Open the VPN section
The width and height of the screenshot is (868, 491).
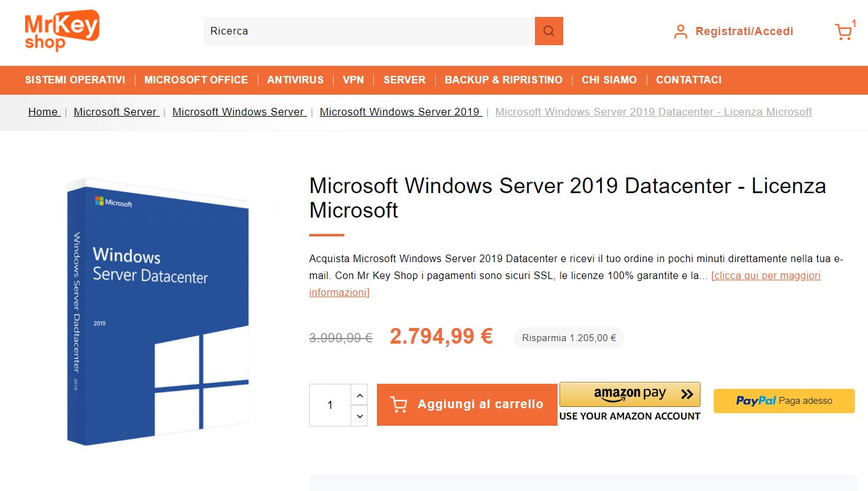click(x=353, y=80)
